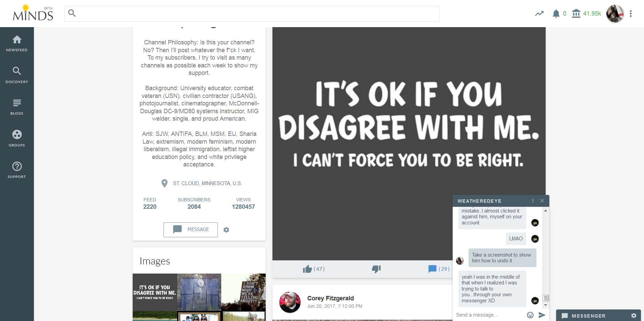Screen dimensions: 644x321
Task: Focus the top search input field
Action: pyautogui.click(x=252, y=14)
